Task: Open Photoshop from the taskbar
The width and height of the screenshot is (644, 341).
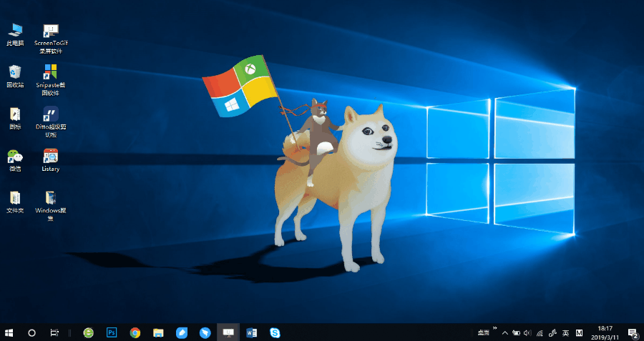Action: pos(112,332)
